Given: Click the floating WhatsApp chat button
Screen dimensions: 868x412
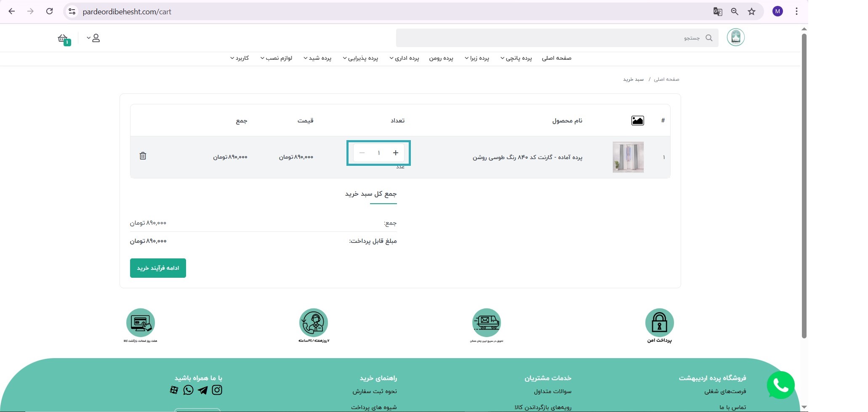Looking at the screenshot, I should click(x=781, y=385).
